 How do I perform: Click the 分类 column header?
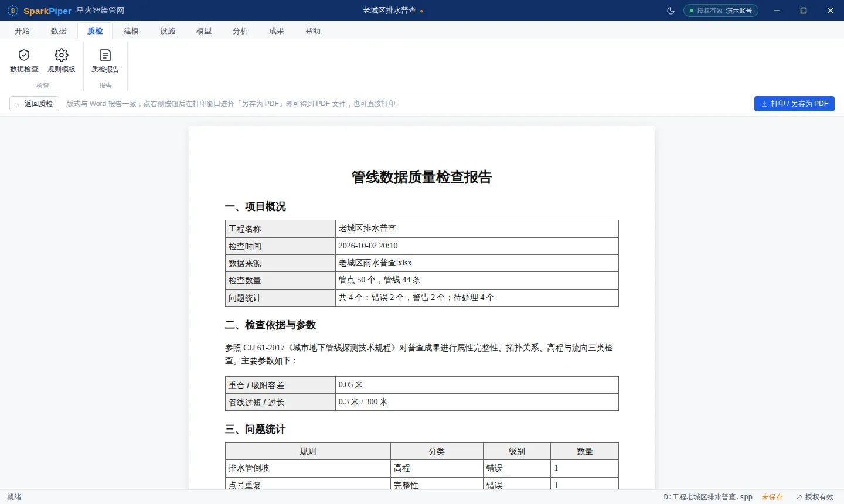point(437,451)
